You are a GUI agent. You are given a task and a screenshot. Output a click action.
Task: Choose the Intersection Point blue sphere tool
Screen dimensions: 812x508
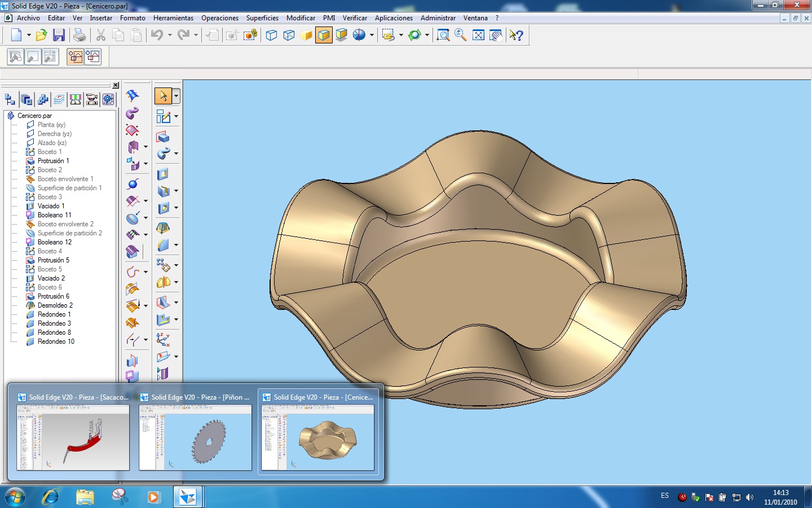[133, 184]
